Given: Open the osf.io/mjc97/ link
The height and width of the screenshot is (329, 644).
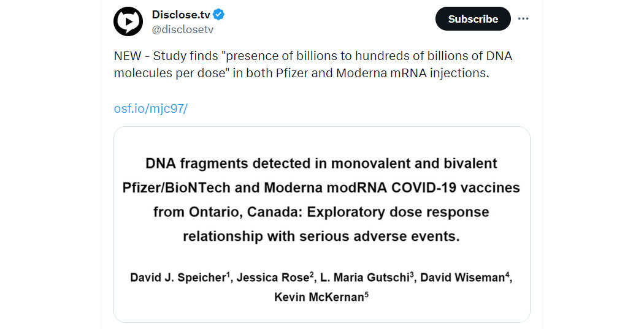Looking at the screenshot, I should [x=151, y=108].
